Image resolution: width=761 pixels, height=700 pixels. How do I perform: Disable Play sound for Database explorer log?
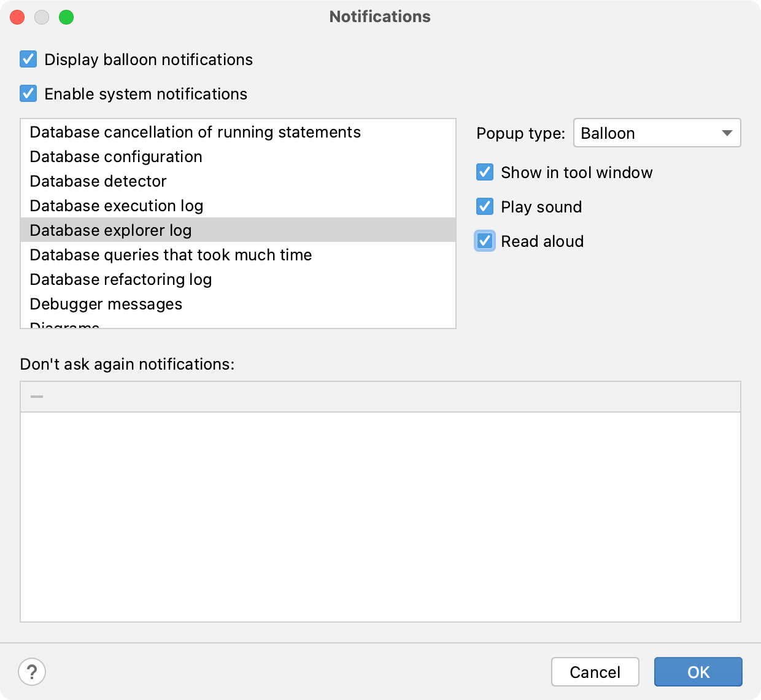[x=484, y=207]
